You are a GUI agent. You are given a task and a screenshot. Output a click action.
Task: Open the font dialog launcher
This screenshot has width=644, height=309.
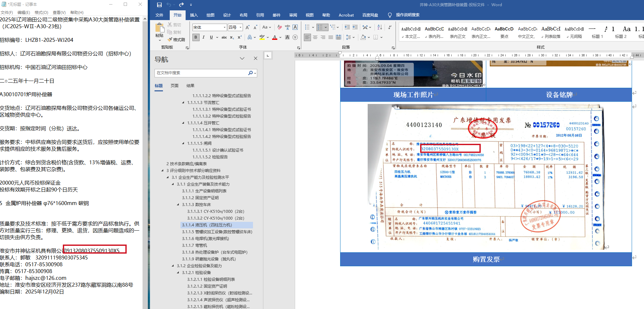tap(298, 48)
